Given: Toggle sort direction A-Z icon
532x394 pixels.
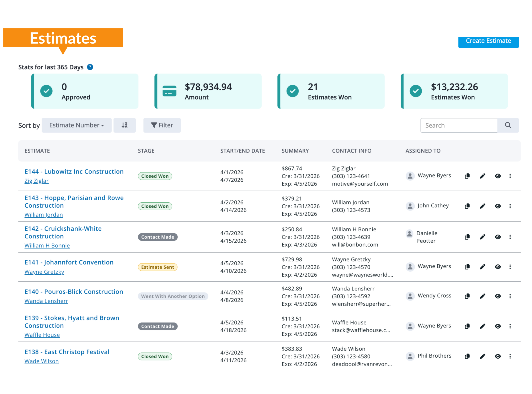Looking at the screenshot, I should (124, 125).
